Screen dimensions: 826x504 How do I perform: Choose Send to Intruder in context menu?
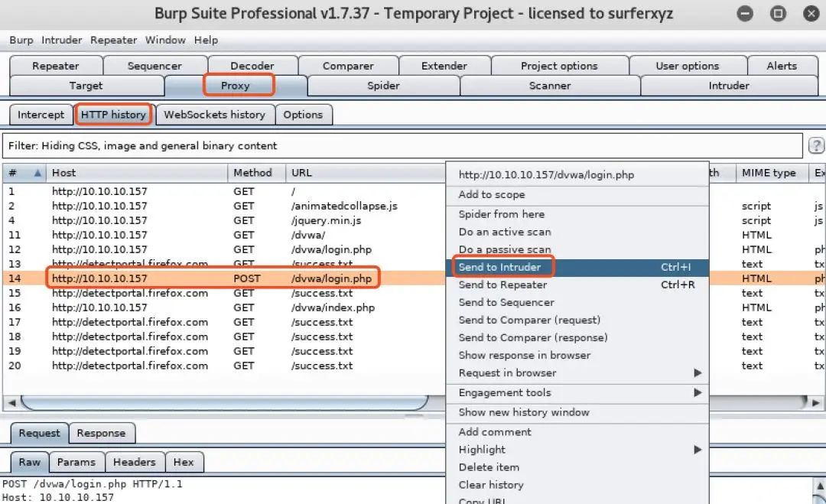coord(577,267)
